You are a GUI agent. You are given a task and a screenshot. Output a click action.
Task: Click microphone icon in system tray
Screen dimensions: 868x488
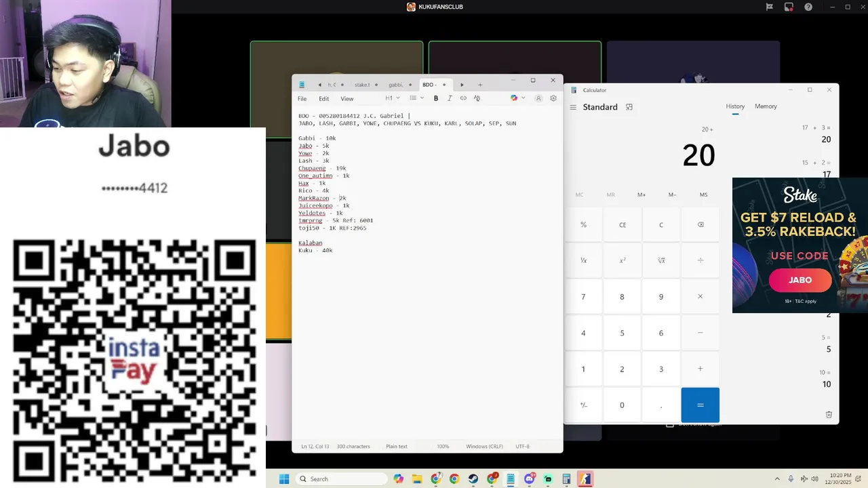click(x=791, y=479)
